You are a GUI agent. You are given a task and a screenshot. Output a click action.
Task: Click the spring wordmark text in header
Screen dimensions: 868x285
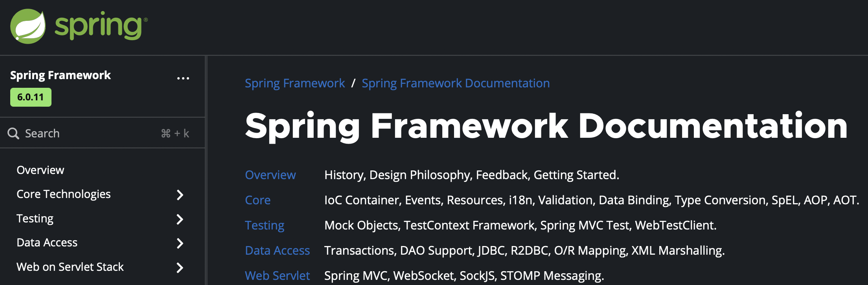tap(101, 26)
